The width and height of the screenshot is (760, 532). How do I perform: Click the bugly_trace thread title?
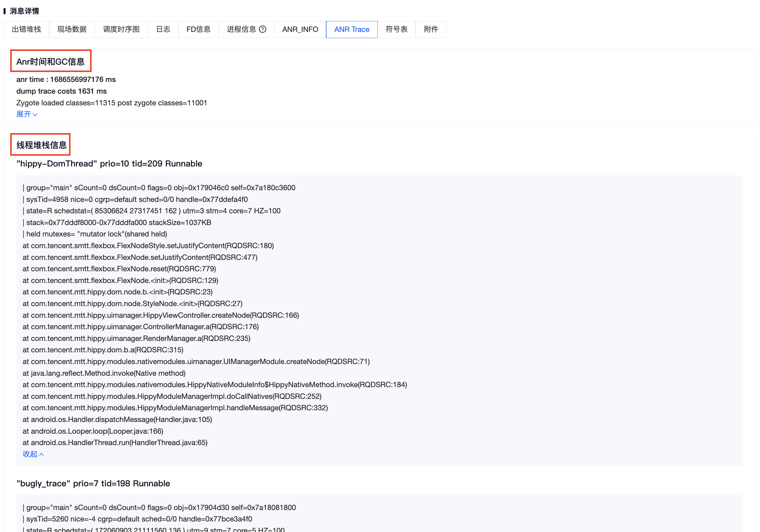coord(93,483)
